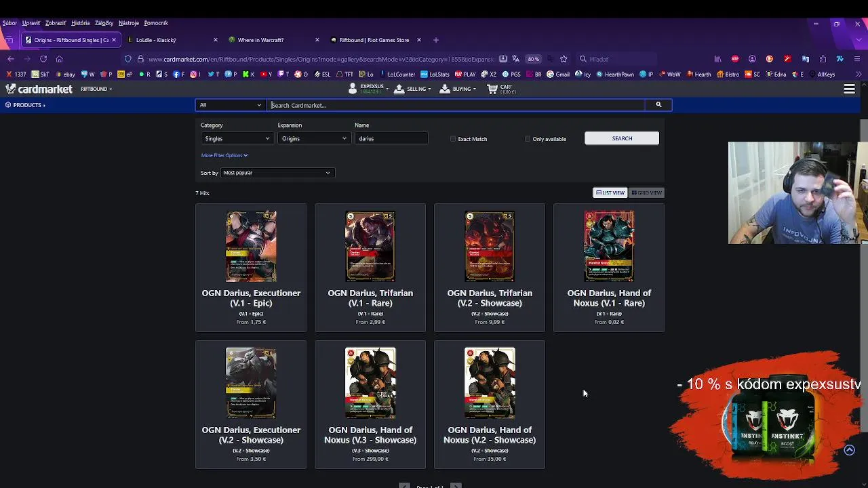Go to browser home page icon
The width and height of the screenshot is (868, 488).
60,59
